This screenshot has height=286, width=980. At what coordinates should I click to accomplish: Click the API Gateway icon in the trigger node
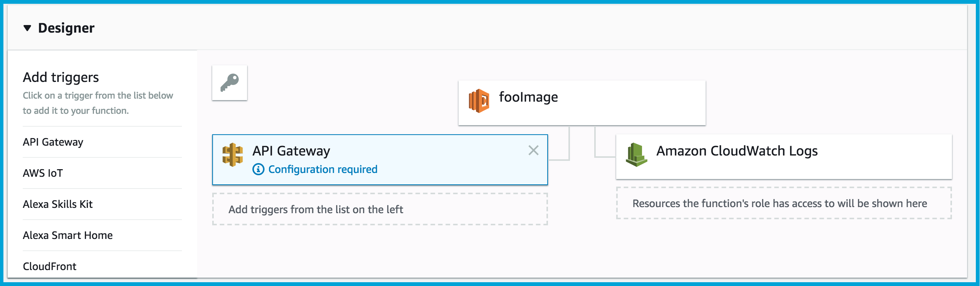233,154
